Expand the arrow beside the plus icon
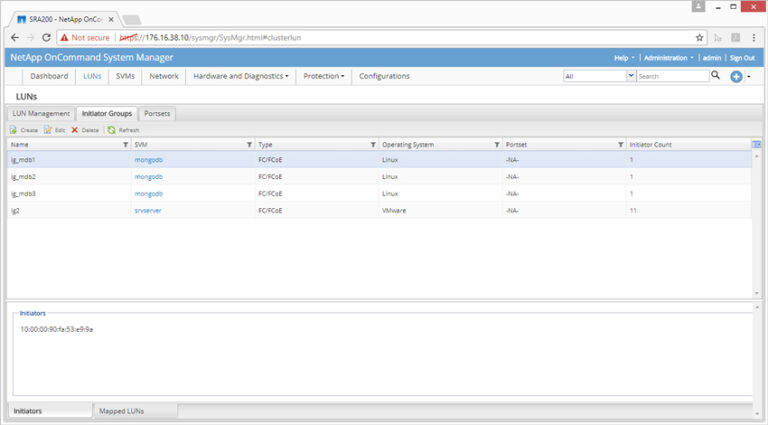This screenshot has height=425, width=768. click(x=749, y=77)
